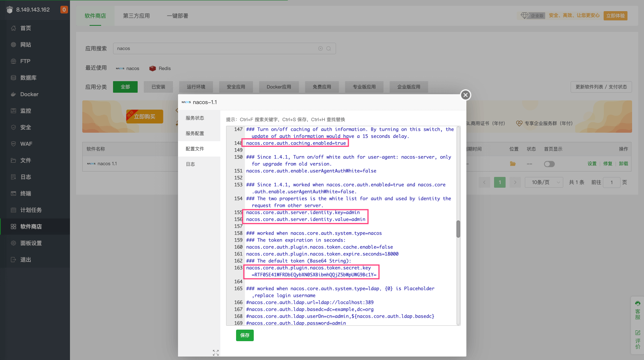Viewport: 644px width, 360px height.
Task: Open the nacos folder location icon
Action: (x=513, y=164)
